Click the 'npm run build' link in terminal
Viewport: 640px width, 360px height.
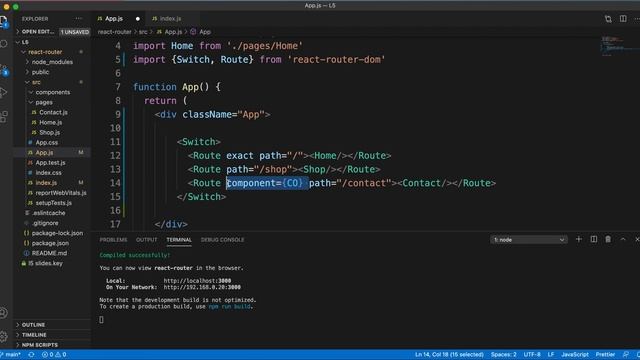tap(229, 307)
